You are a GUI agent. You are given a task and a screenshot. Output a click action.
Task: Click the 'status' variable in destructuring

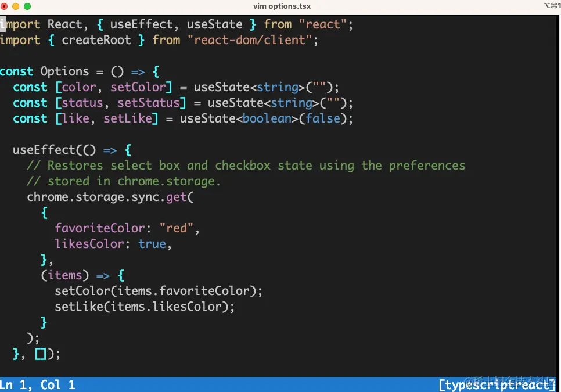82,103
